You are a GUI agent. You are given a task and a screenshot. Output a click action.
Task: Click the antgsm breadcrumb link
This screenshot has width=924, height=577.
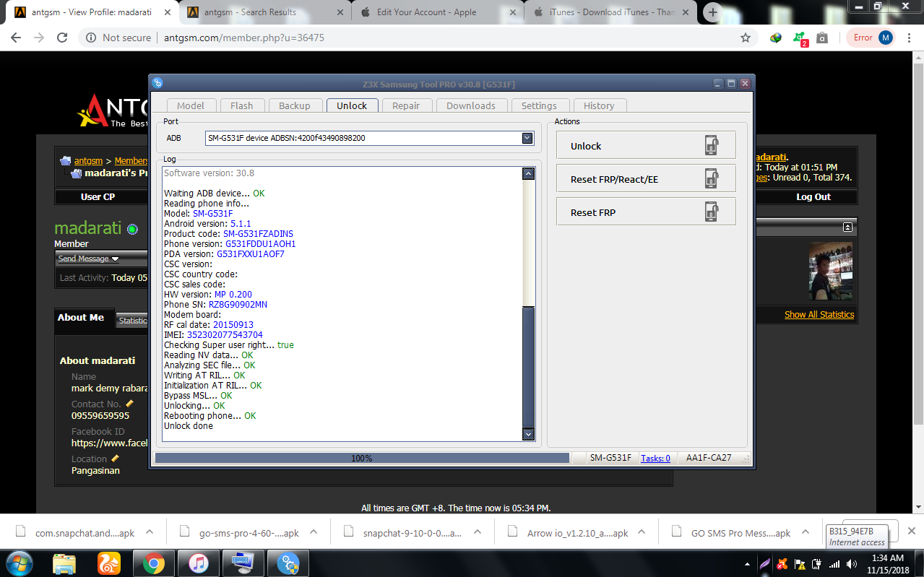(x=88, y=161)
